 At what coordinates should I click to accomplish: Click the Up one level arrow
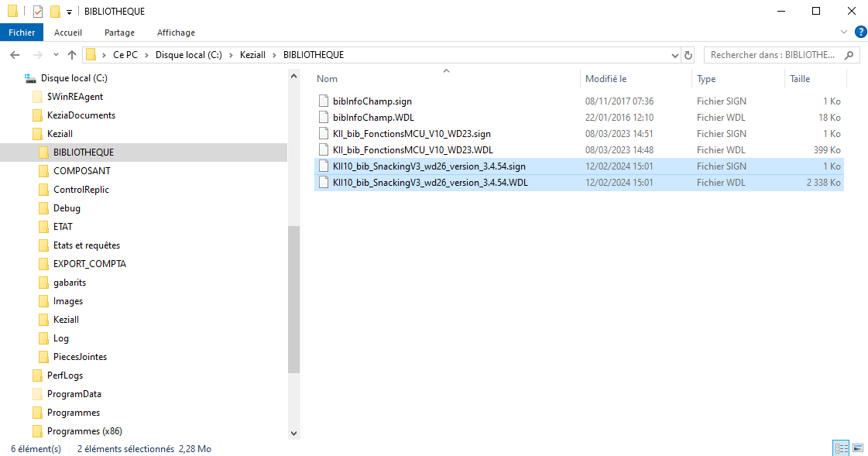point(72,55)
